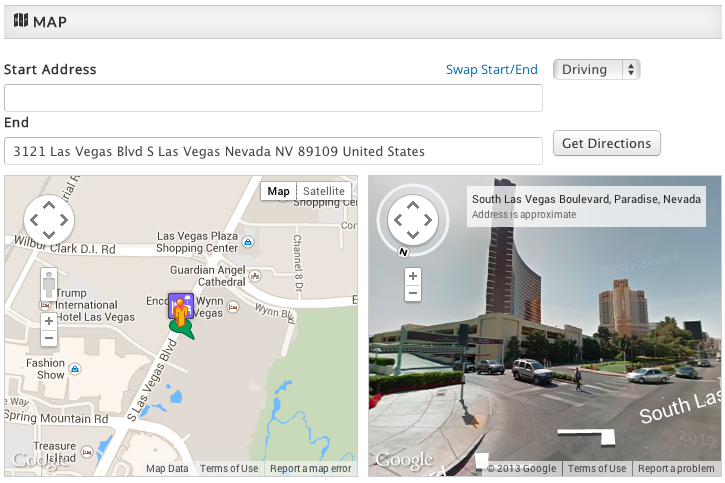This screenshot has width=725, height=483.
Task: Click the Swap Start/End link
Action: click(491, 69)
